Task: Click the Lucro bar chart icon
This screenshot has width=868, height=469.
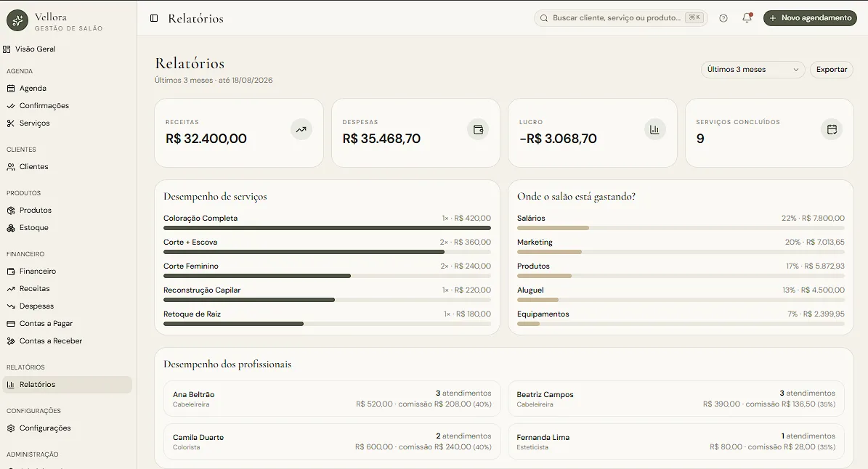Action: 655,129
